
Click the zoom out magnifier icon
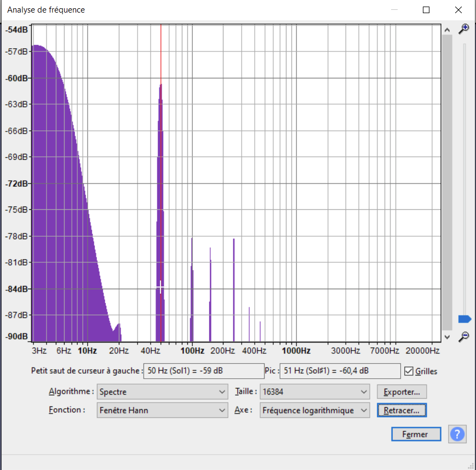[464, 336]
